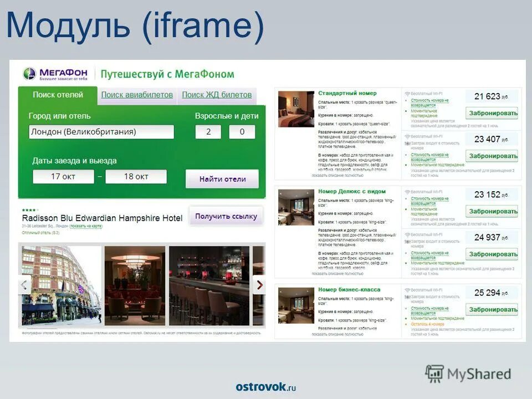This screenshot has width=532, height=399.
Task: Click non-refundable link in 23 152 offer
Action: tap(429, 201)
